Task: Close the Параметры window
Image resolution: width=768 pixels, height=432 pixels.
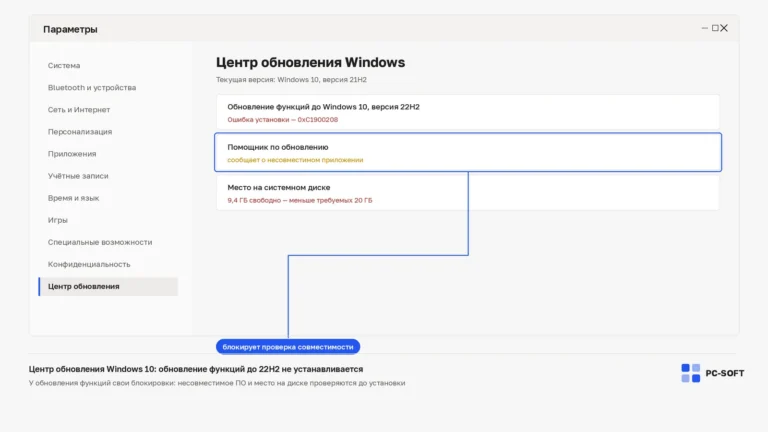Action: pyautogui.click(x=724, y=28)
